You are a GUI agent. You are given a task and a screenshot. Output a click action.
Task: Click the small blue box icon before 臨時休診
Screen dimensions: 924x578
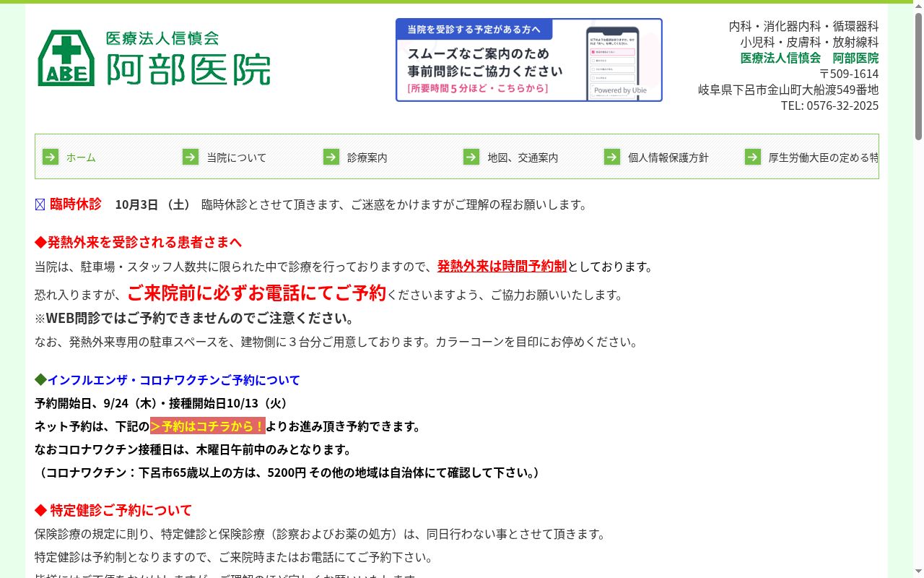point(40,204)
